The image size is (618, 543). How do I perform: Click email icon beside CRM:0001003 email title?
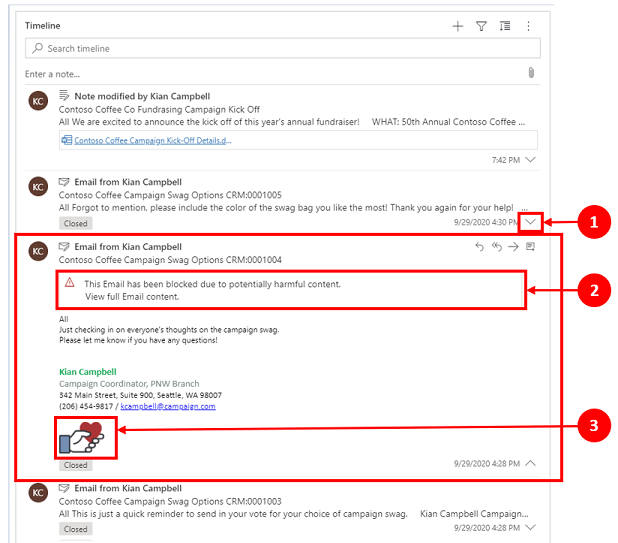(x=64, y=488)
